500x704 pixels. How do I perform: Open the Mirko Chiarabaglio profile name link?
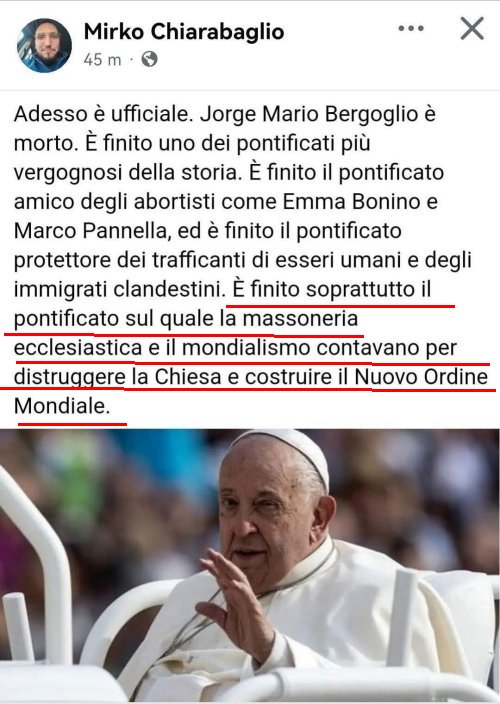(x=184, y=32)
